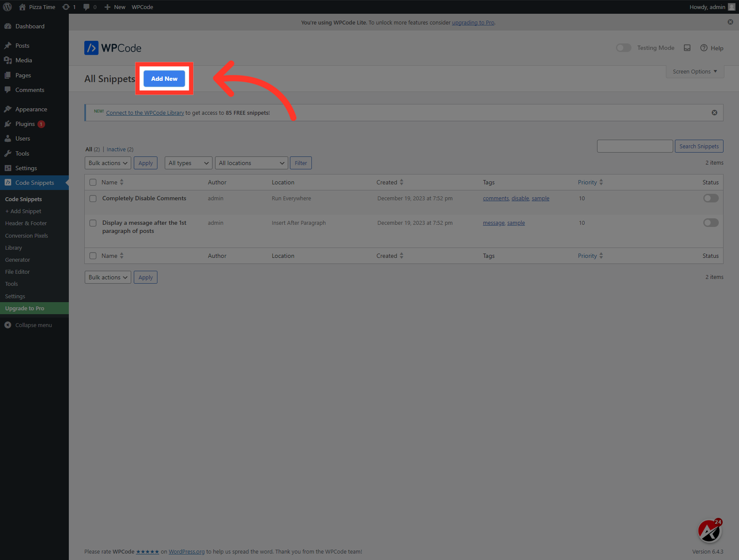Viewport: 739px width, 560px height.
Task: Click the Dashboard gauge icon
Action: click(8, 26)
